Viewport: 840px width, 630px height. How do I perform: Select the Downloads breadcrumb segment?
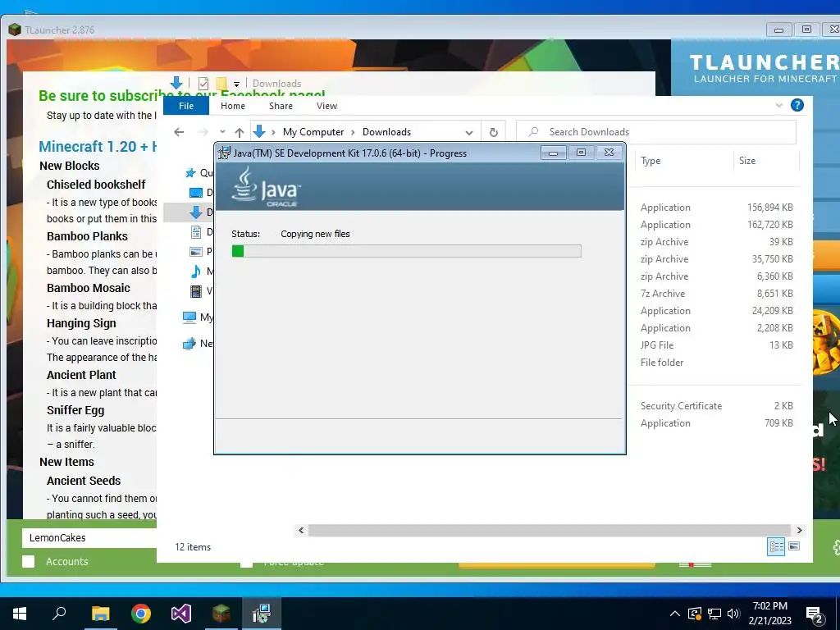pyautogui.click(x=386, y=132)
